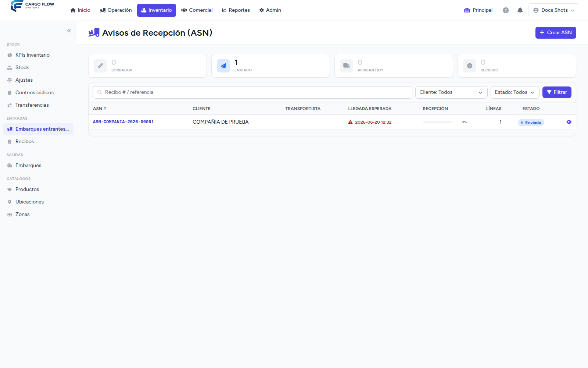Image resolution: width=588 pixels, height=368 pixels.
Task: Click the Borrador pencil icon card
Action: click(100, 66)
